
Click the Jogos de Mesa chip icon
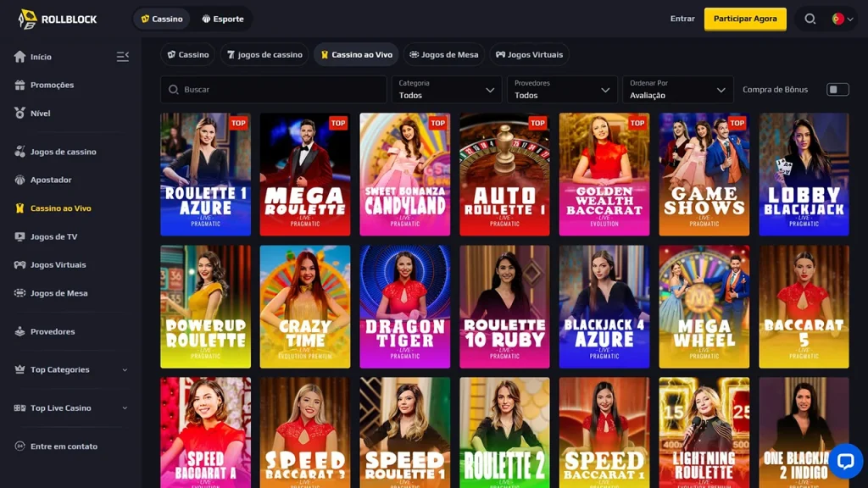(x=20, y=292)
